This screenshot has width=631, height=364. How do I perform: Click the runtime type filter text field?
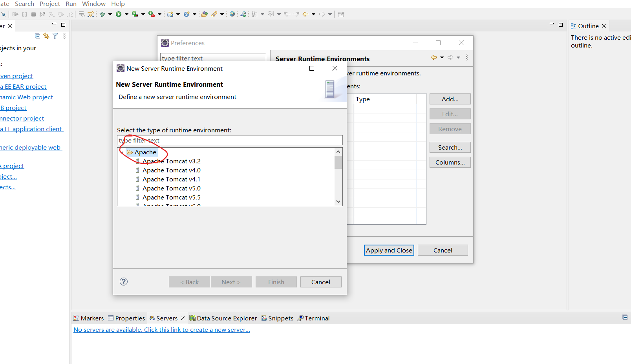pyautogui.click(x=230, y=140)
